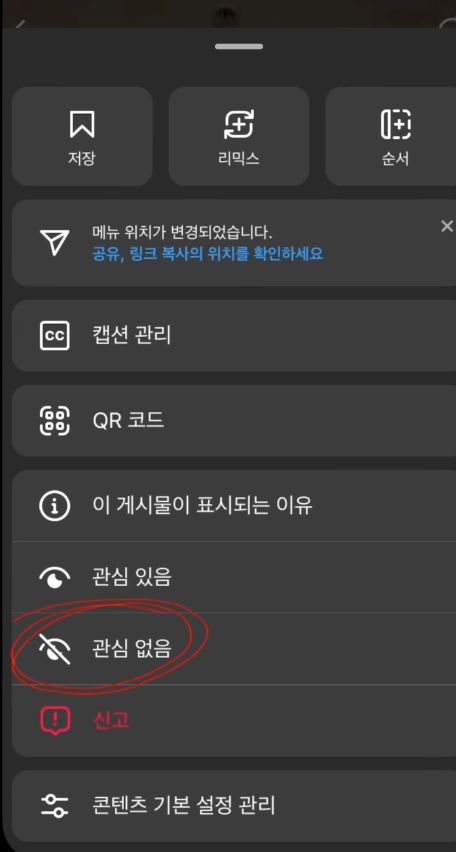Open 콘텐츠 기본 설정 관리
This screenshot has height=852, width=456.
coord(234,805)
